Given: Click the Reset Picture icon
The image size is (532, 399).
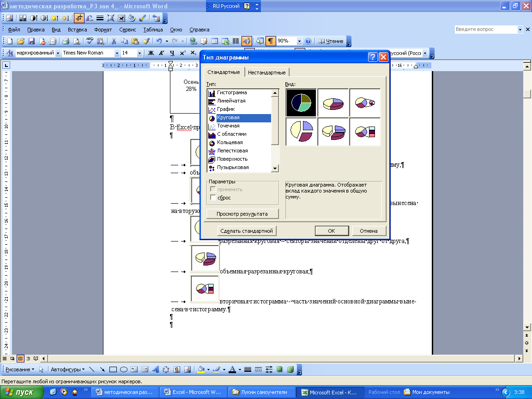Looking at the screenshot, I should (x=156, y=18).
